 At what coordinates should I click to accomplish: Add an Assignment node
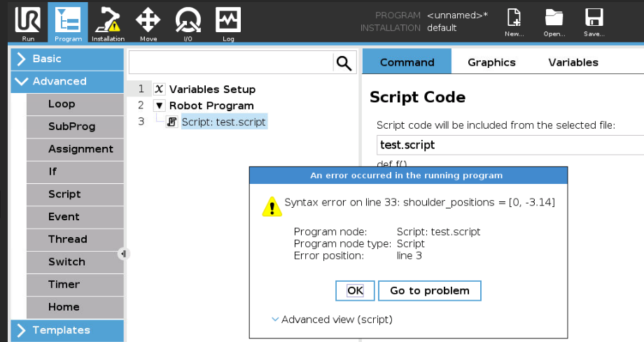(75, 150)
